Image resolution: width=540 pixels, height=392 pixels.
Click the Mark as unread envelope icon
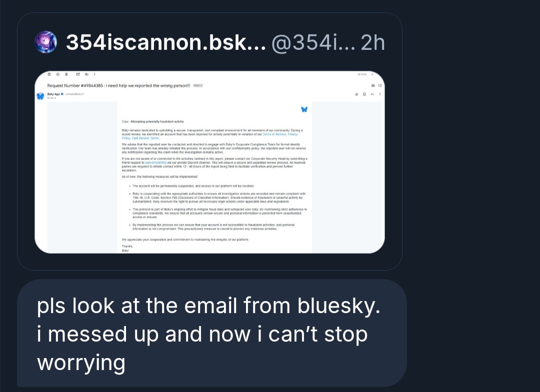point(78,75)
